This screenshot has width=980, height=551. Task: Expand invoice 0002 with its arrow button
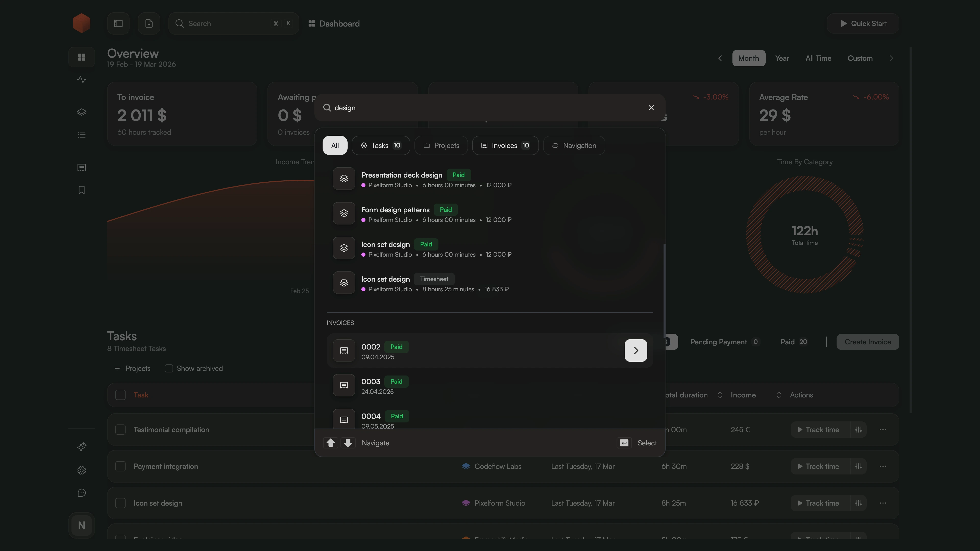tap(635, 350)
